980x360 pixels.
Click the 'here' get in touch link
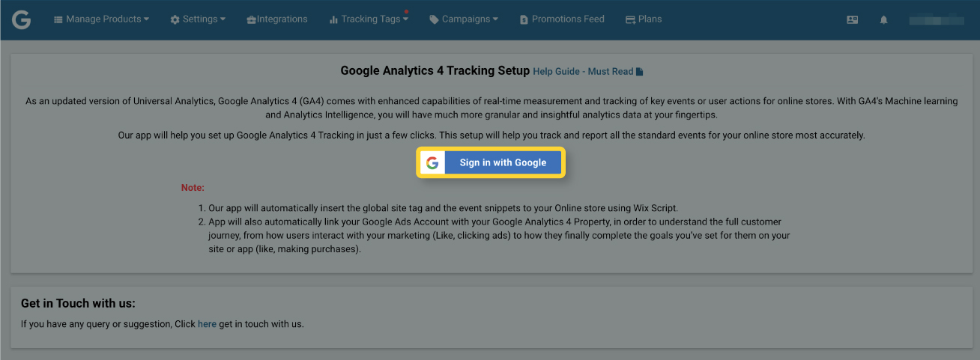click(x=207, y=324)
